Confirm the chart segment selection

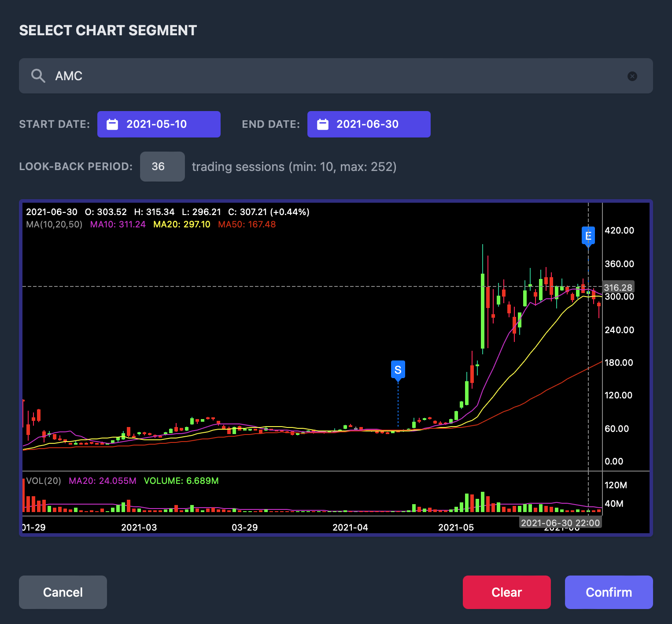(609, 592)
